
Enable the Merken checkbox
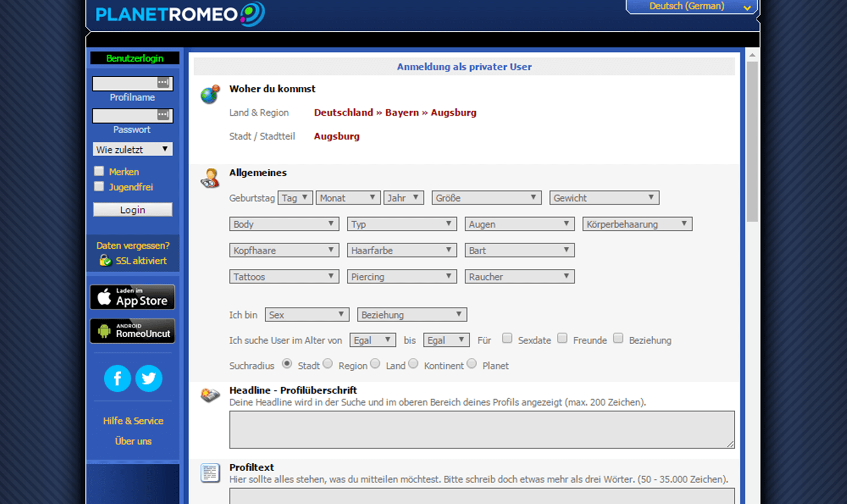coord(99,171)
